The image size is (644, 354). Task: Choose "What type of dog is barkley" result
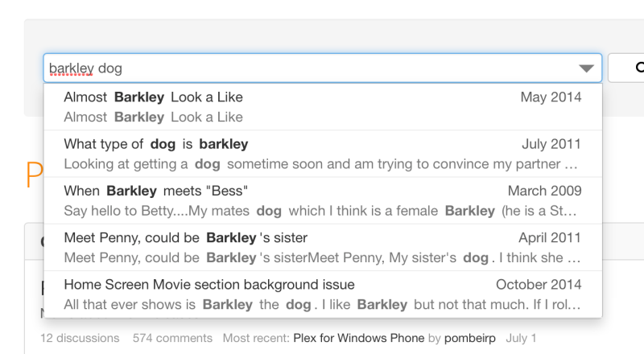(x=156, y=144)
